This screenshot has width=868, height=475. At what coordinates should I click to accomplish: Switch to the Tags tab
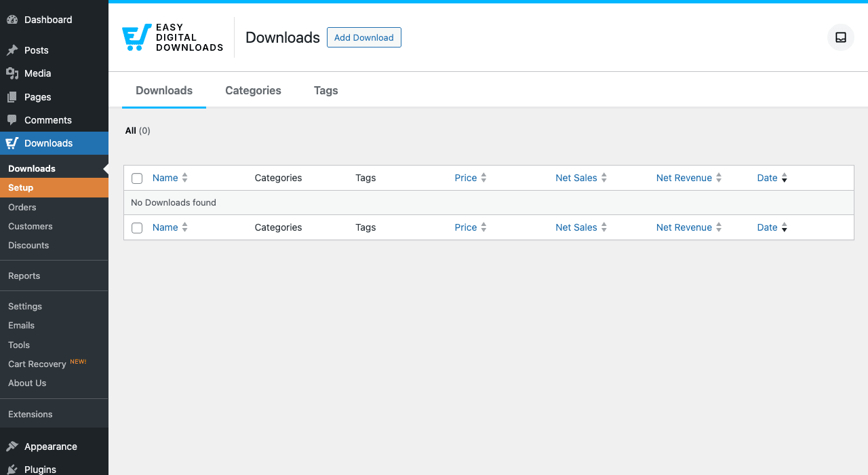325,90
